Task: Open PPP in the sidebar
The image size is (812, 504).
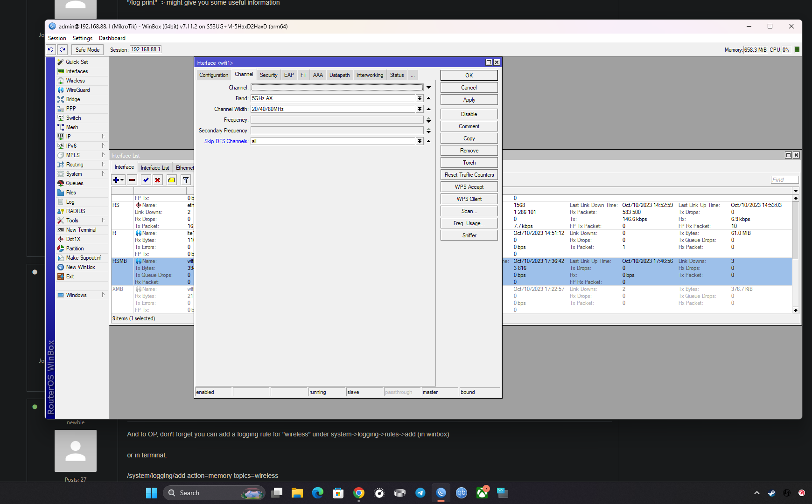Action: [71, 109]
